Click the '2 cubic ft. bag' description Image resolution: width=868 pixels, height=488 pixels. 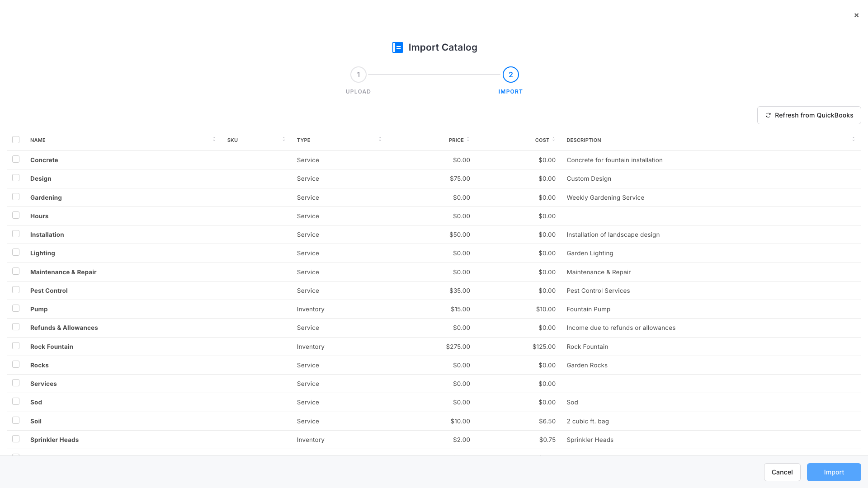click(x=588, y=421)
